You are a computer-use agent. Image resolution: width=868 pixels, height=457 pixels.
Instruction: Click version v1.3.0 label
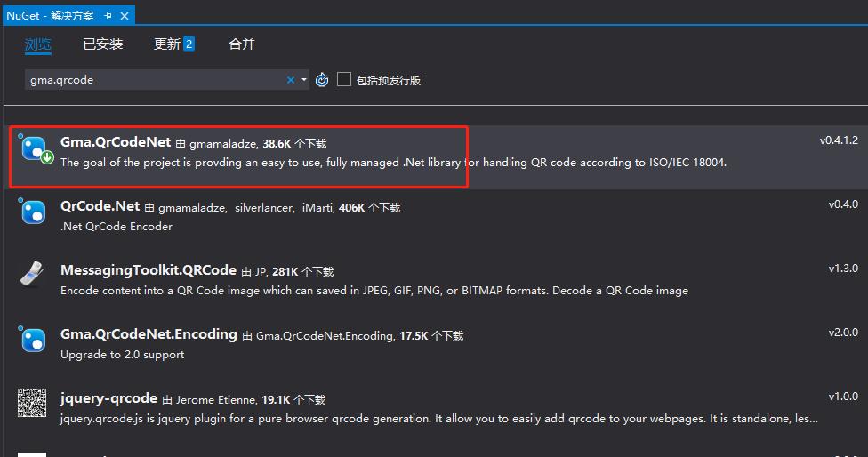coord(843,269)
